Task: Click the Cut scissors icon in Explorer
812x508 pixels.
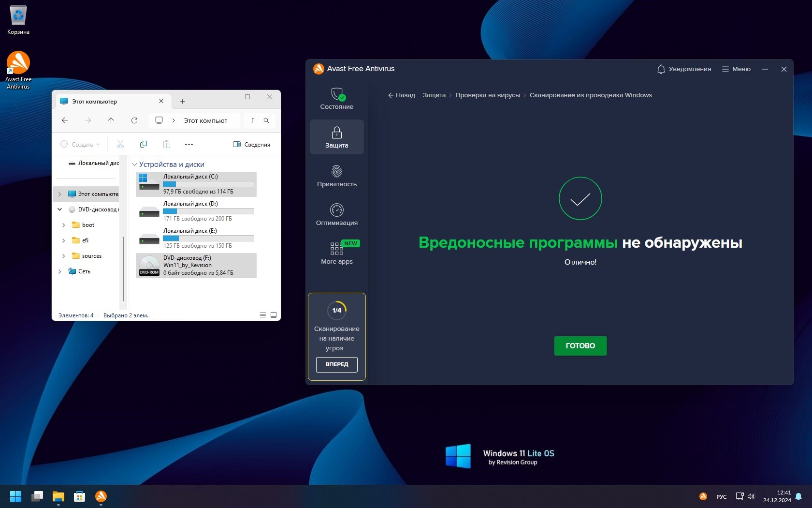Action: point(120,144)
